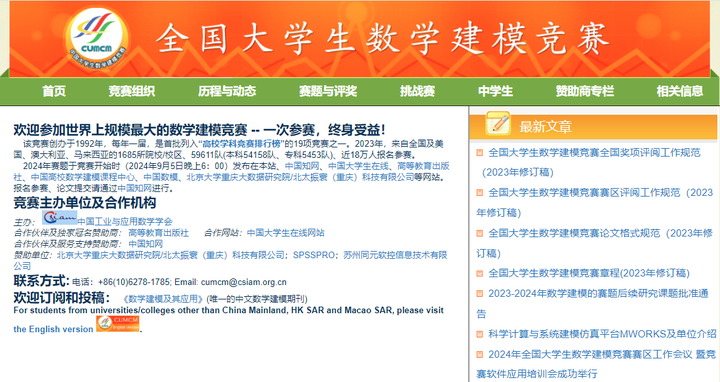Open the 首页 menu item
This screenshot has height=382, width=720.
pos(54,91)
